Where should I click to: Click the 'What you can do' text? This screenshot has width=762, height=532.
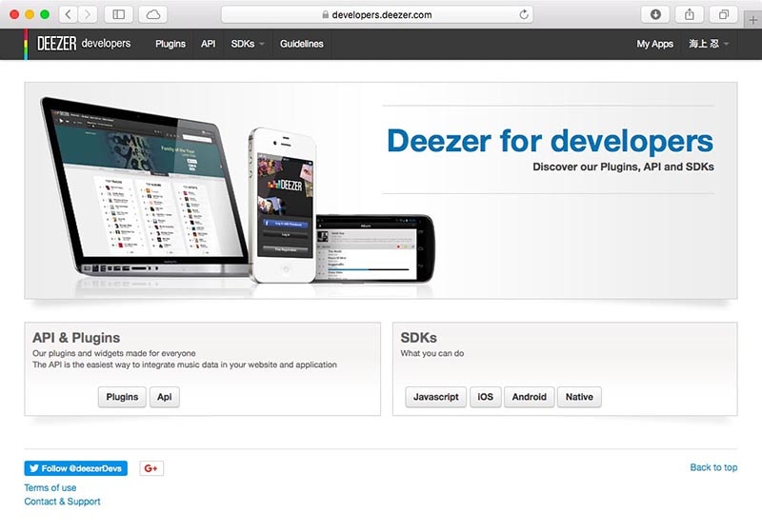[432, 353]
